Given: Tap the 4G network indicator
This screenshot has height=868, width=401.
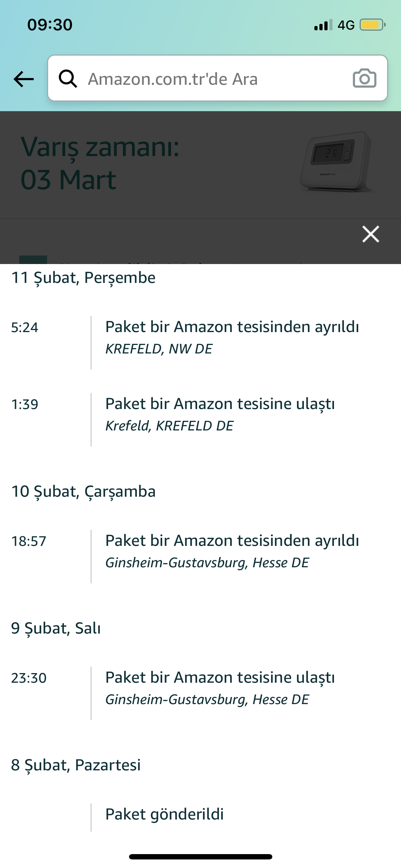Looking at the screenshot, I should tap(346, 25).
